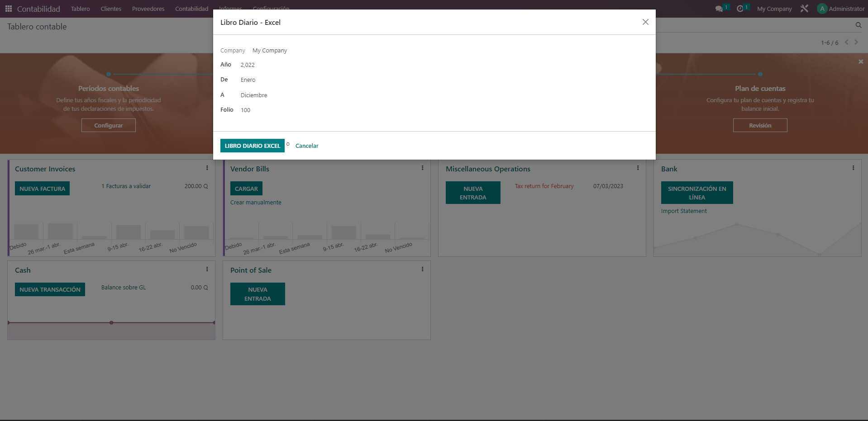Open the De month selector showing Enero

click(248, 80)
